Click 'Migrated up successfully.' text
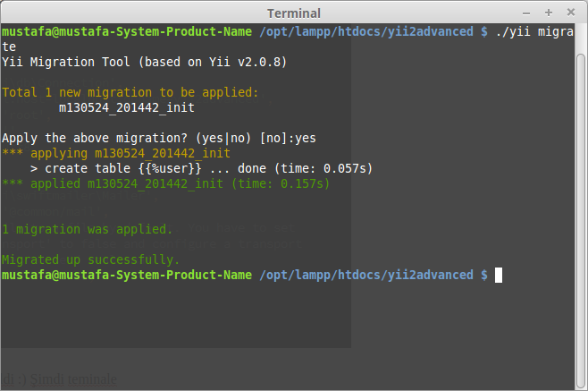 click(91, 259)
